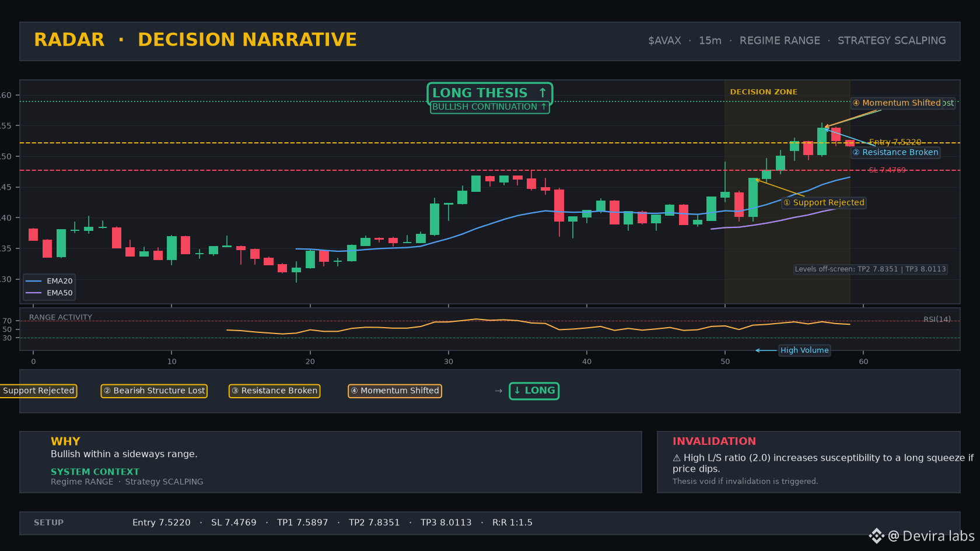Click the arrow before LONG signal badge
Viewport: 980px width, 551px height.
498,391
